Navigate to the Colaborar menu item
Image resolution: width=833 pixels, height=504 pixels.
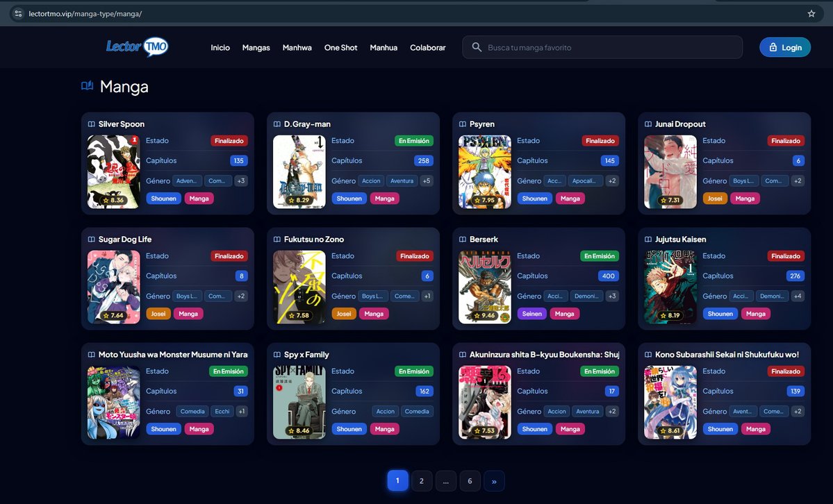427,47
